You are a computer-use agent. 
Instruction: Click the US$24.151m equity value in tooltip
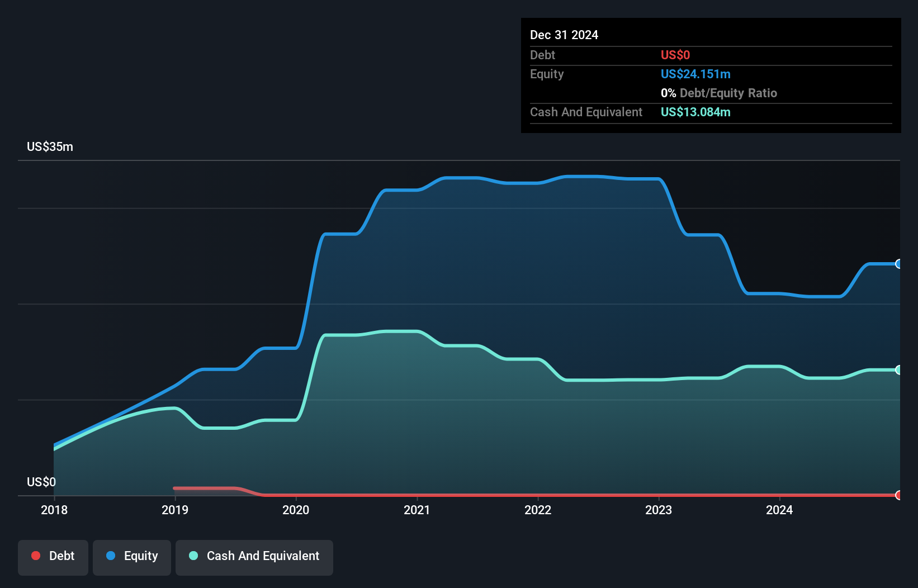coord(695,74)
